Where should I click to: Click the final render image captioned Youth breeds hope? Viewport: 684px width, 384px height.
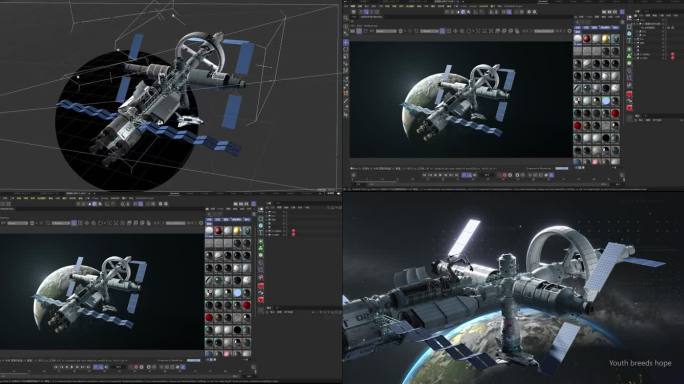(x=513, y=288)
